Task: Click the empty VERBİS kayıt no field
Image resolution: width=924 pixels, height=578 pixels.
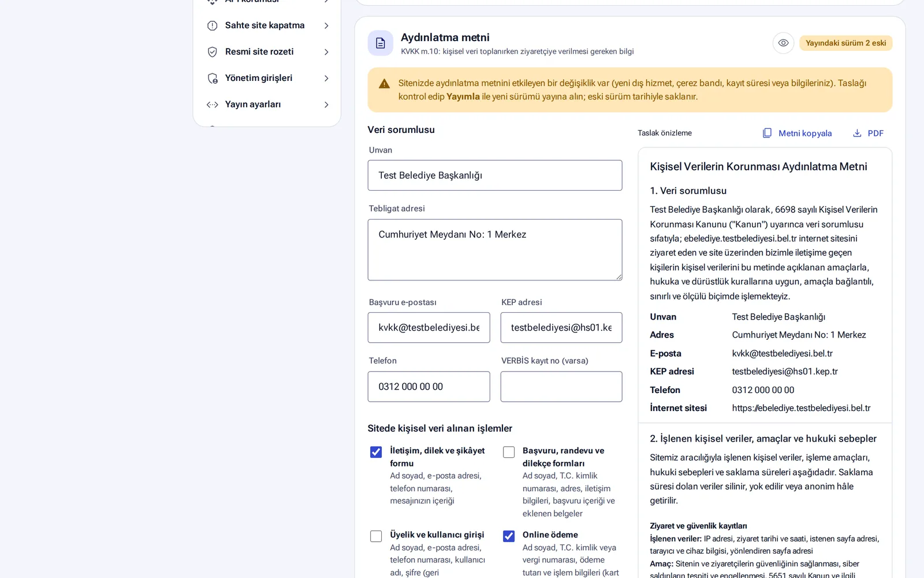Action: tap(561, 387)
